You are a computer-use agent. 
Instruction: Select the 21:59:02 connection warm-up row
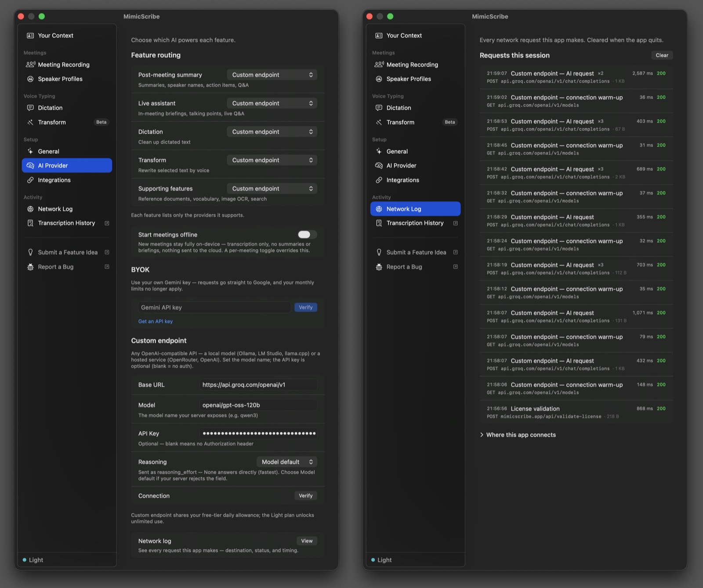(576, 101)
